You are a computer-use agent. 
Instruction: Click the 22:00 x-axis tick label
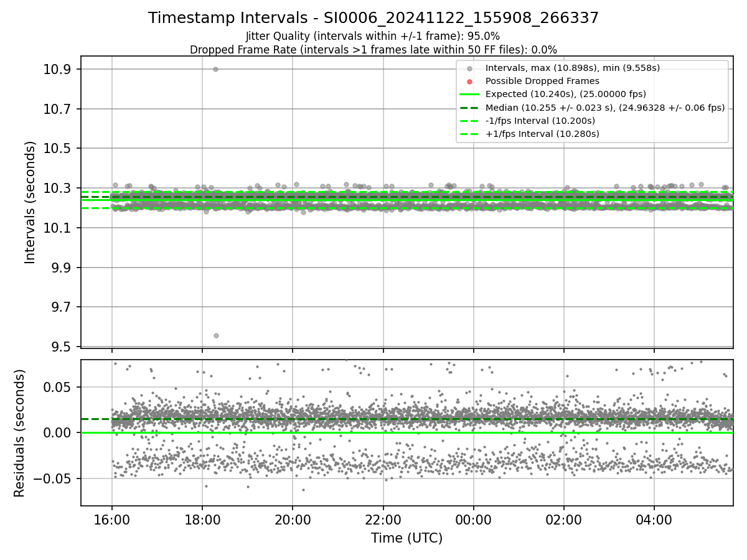383,520
